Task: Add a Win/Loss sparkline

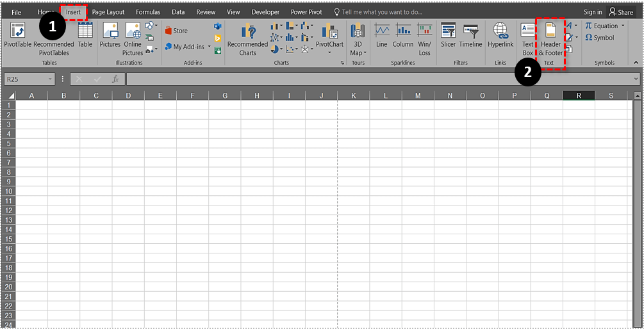Action: point(424,37)
